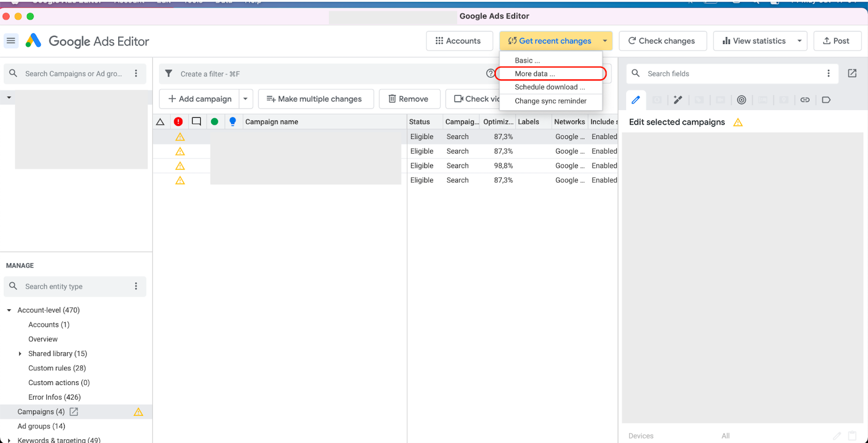Expand Keywords & targeting node
The height and width of the screenshot is (443, 868).
[9, 440]
